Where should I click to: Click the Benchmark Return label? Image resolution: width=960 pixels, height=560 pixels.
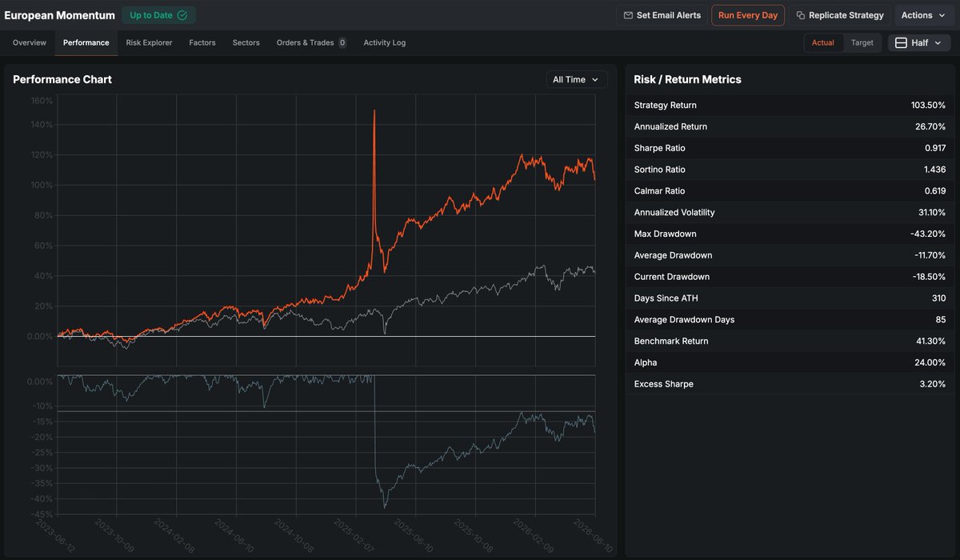[671, 342]
